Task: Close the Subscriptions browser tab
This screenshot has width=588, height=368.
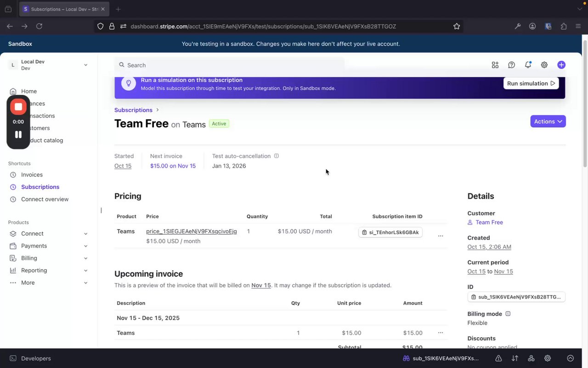Action: coord(102,9)
